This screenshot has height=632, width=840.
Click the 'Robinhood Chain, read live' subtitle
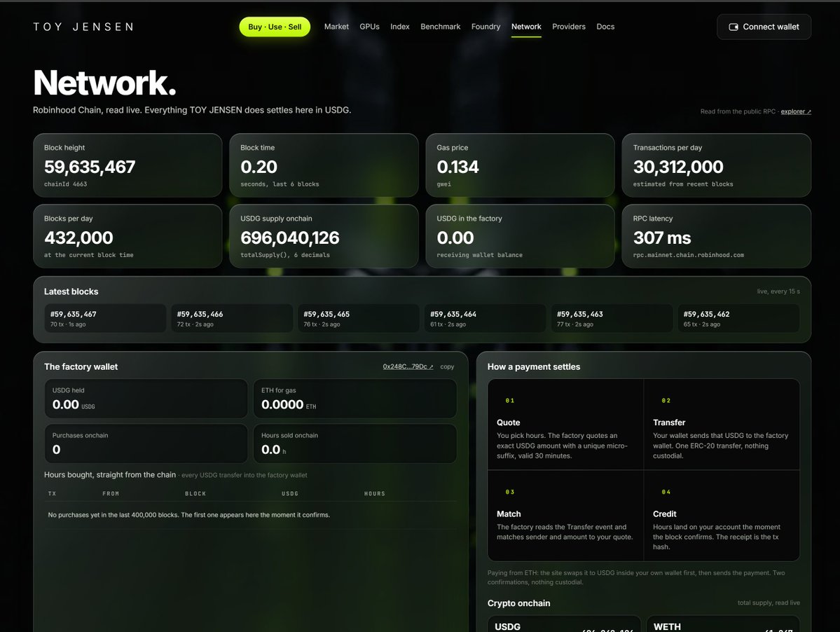tap(192, 110)
